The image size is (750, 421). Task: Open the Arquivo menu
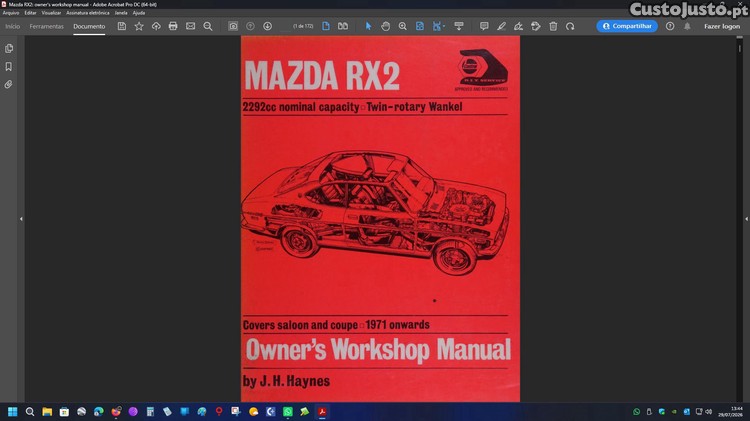11,13
